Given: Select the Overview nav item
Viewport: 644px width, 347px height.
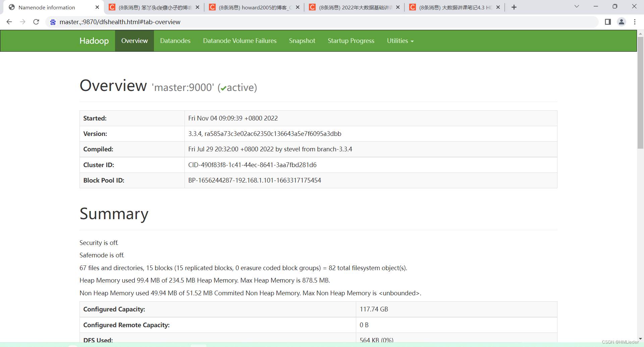Looking at the screenshot, I should coord(135,41).
